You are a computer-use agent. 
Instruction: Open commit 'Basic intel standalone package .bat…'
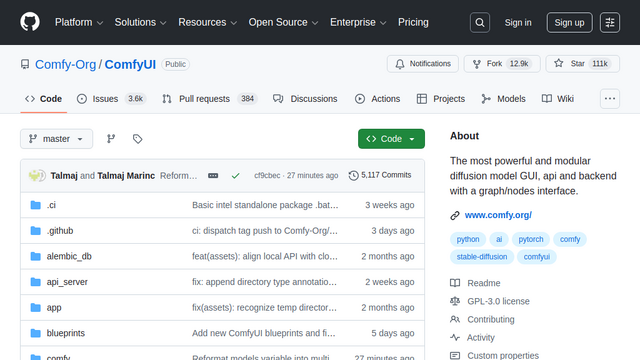[x=265, y=205]
